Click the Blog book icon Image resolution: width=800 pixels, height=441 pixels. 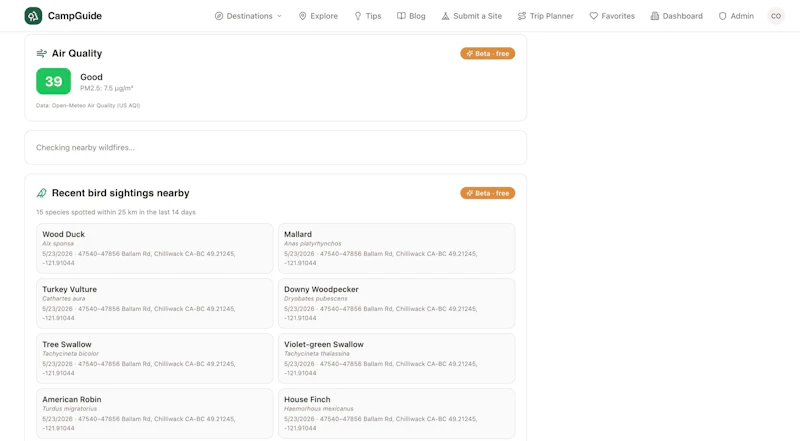[x=402, y=16]
